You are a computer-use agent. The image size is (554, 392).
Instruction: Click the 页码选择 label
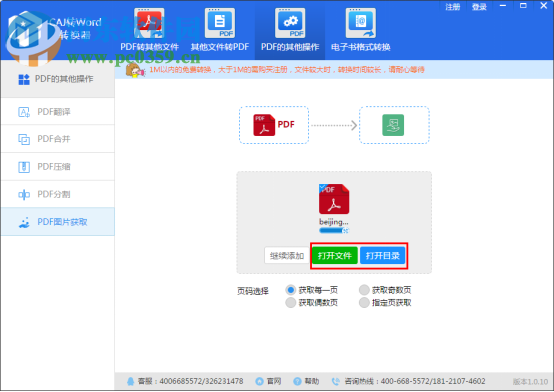pos(253,292)
